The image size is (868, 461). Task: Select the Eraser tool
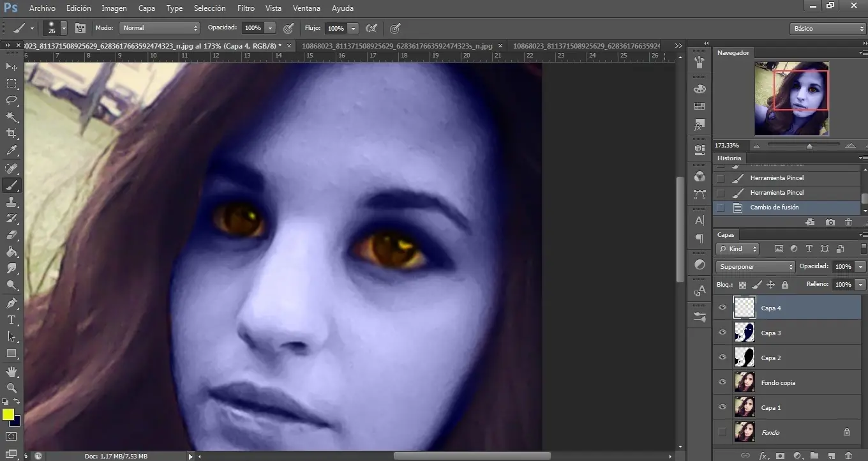11,235
